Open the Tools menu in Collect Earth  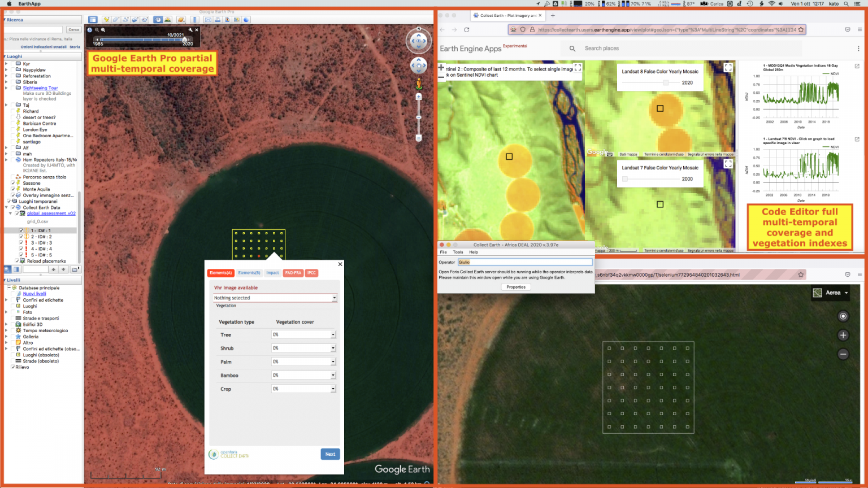[x=458, y=252]
